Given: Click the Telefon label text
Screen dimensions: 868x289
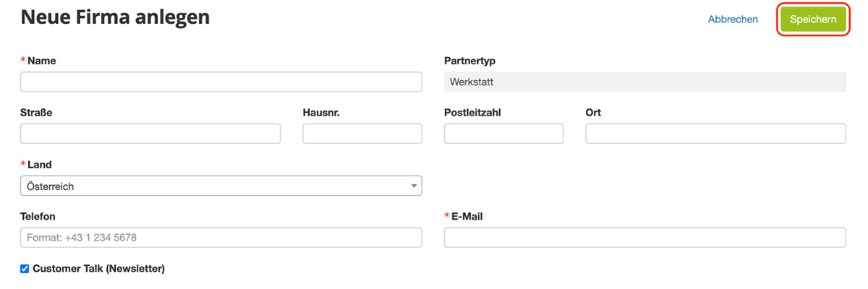Looking at the screenshot, I should pyautogui.click(x=38, y=216).
